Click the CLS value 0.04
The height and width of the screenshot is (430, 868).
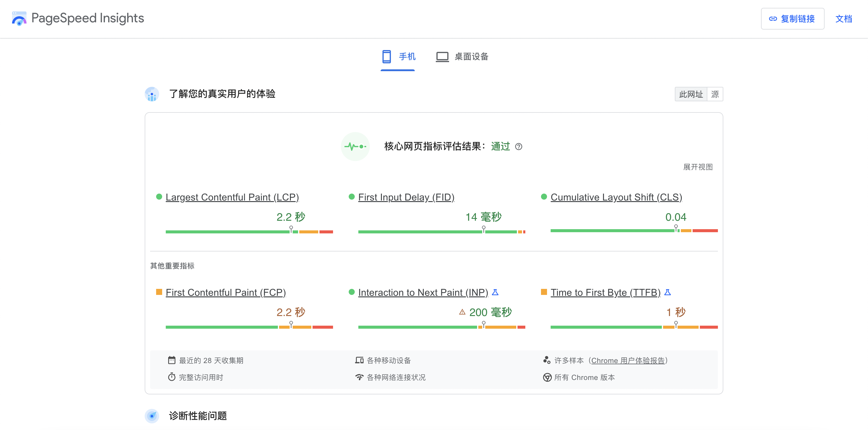pyautogui.click(x=676, y=217)
